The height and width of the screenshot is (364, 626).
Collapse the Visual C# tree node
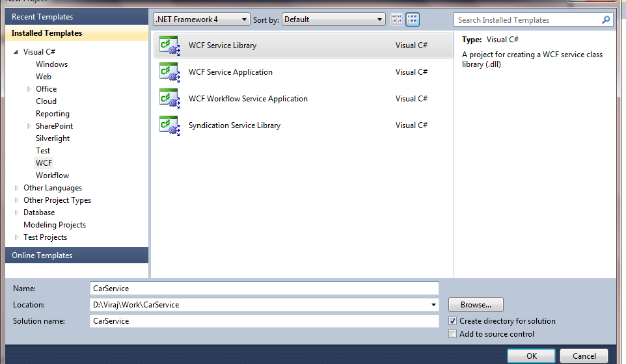point(16,52)
